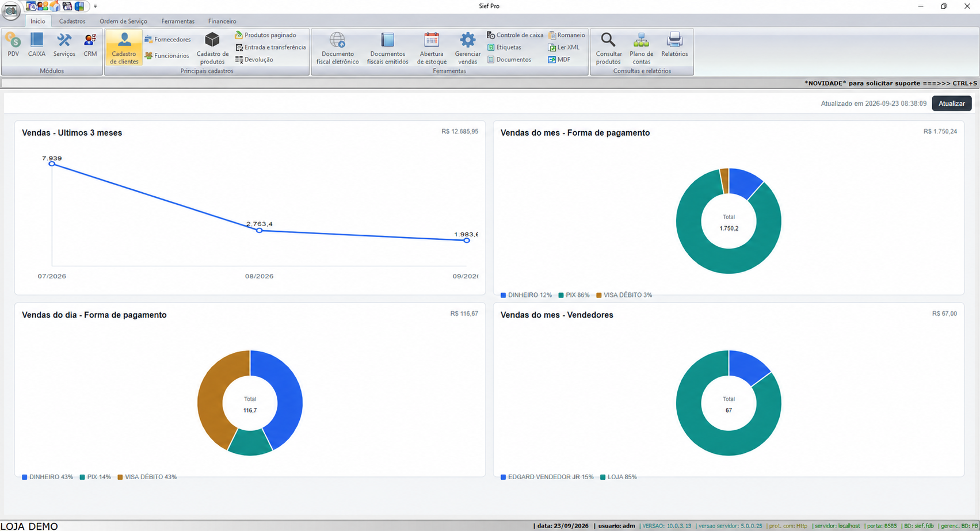The width and height of the screenshot is (980, 531).
Task: Switch to the Ferramentas ribbon tab
Action: (178, 21)
